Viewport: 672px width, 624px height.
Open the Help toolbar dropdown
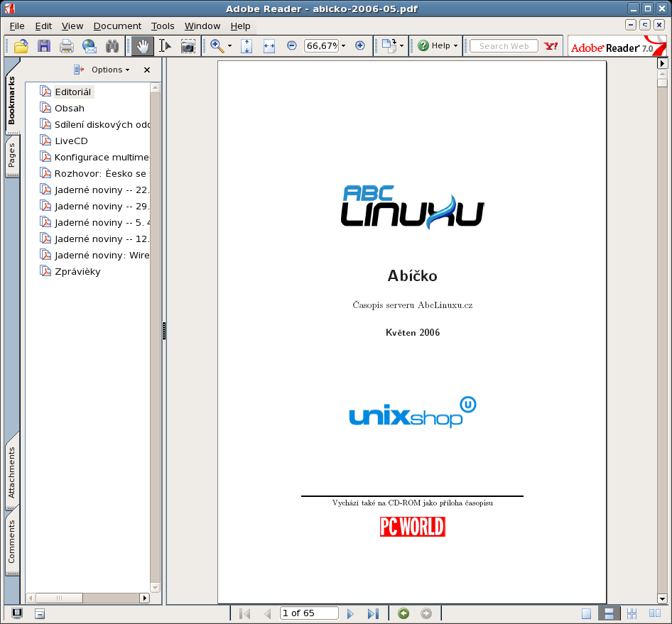(437, 46)
